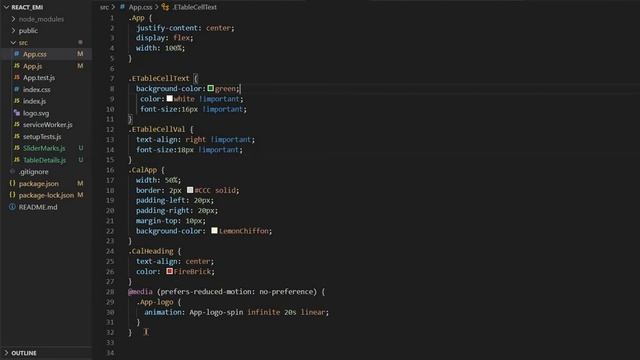Expand the node_modules folder chevron

point(13,19)
